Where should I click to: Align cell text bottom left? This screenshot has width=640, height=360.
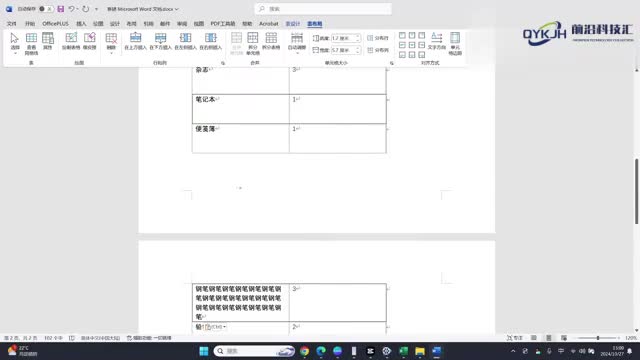[402, 54]
